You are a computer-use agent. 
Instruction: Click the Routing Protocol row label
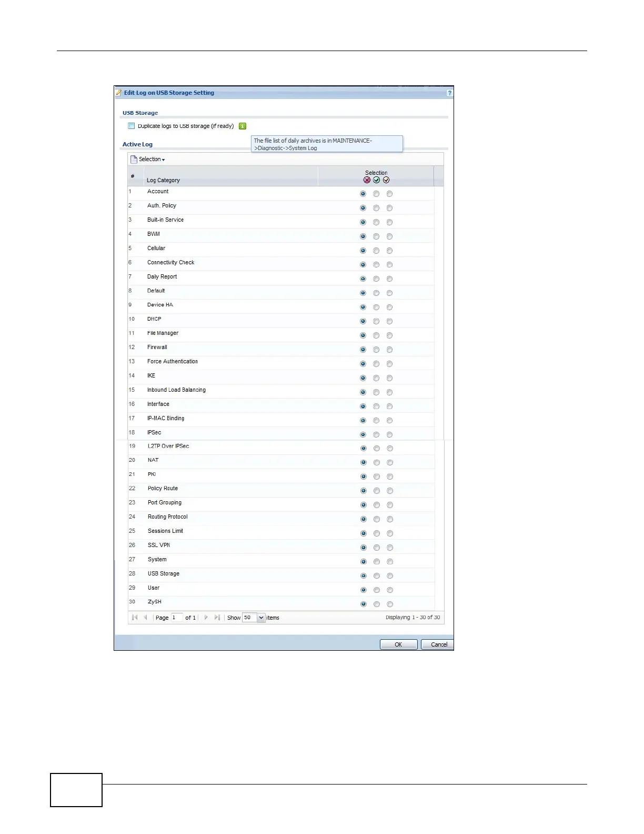tap(168, 518)
